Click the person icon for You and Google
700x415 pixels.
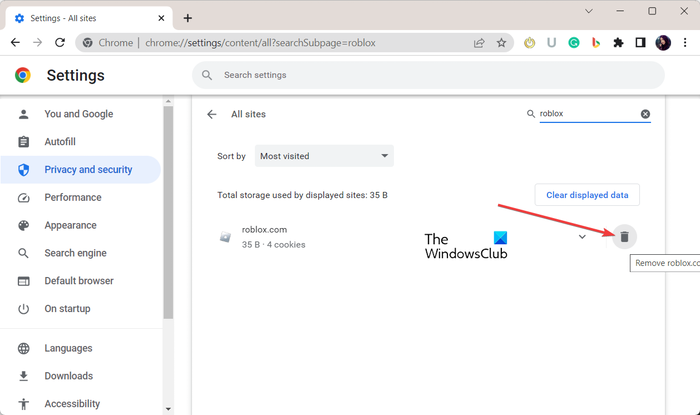coord(23,114)
